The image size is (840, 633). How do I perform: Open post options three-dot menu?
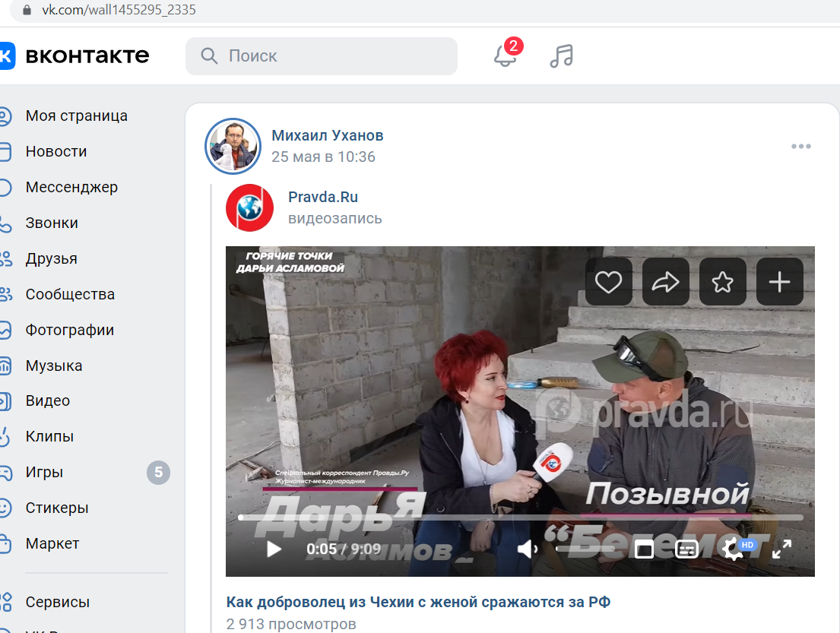click(801, 146)
